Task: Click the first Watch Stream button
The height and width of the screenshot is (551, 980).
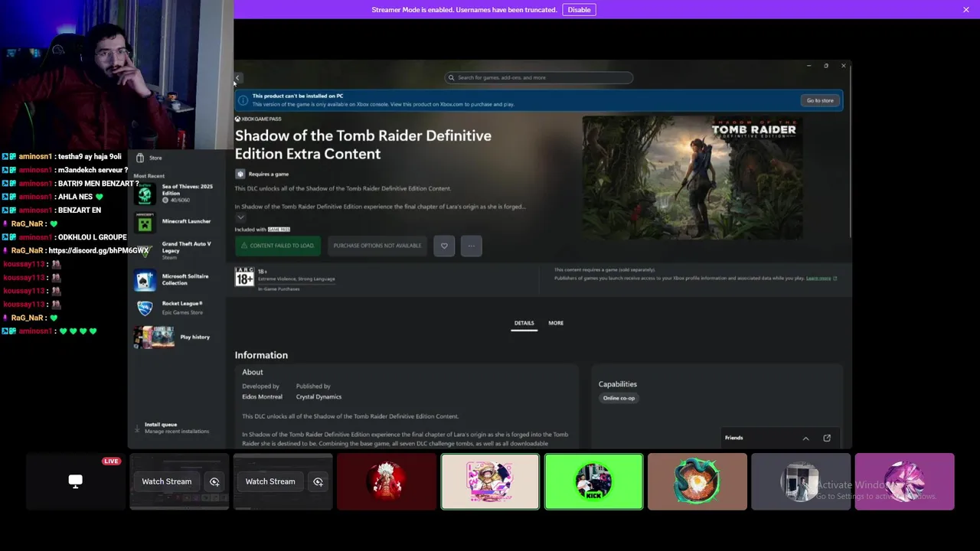Action: [167, 481]
